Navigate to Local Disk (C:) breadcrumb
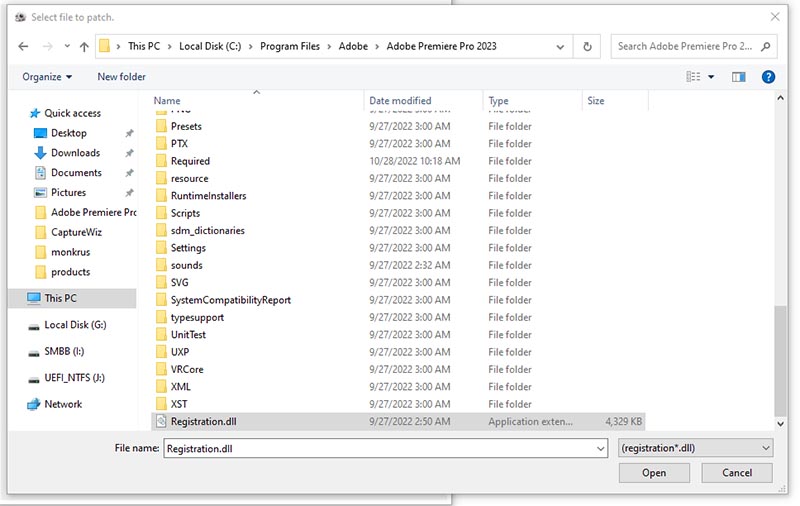This screenshot has width=800, height=506. pos(210,46)
